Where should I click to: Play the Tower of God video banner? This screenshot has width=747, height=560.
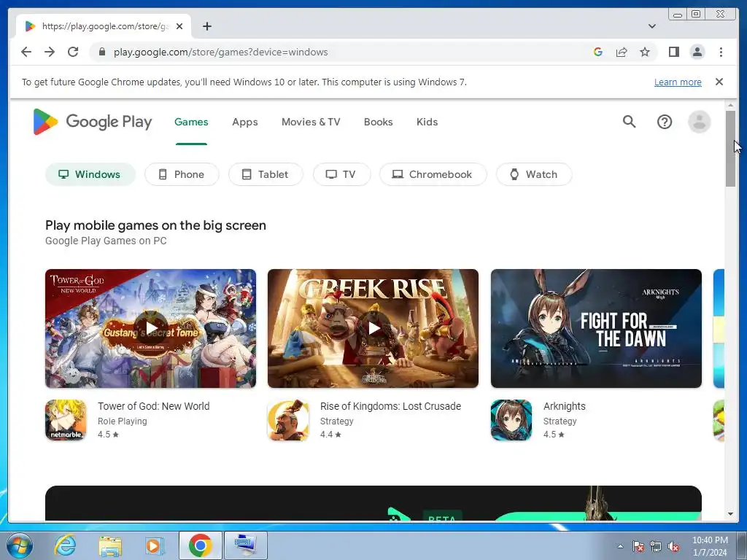point(150,328)
